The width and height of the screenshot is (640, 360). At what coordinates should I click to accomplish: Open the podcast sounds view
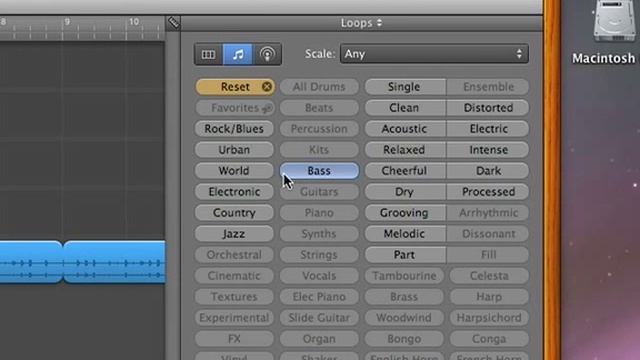[x=267, y=54]
